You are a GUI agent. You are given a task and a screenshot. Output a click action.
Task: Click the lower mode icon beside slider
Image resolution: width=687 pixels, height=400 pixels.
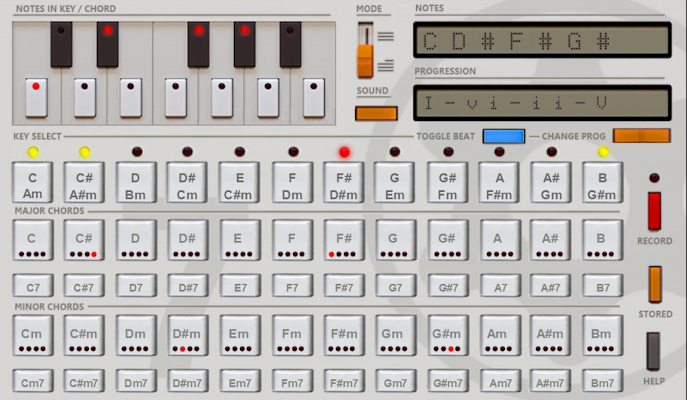(386, 66)
